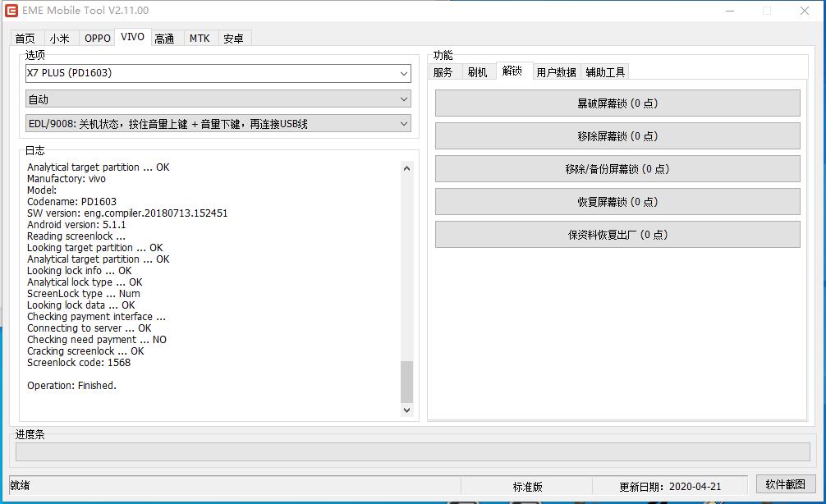Open the MTK tab
The width and height of the screenshot is (826, 504).
200,39
